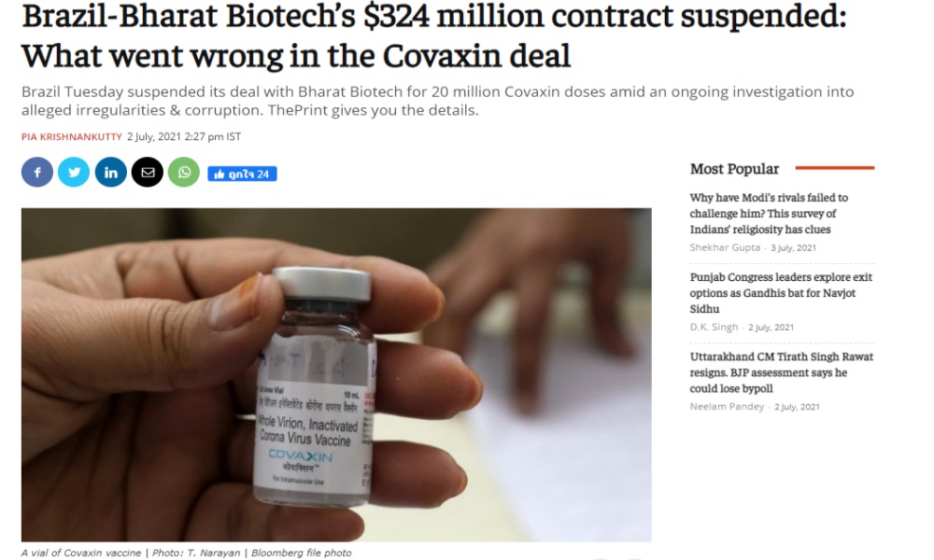This screenshot has width=934, height=560.
Task: Share article via email icon
Action: pyautogui.click(x=147, y=173)
